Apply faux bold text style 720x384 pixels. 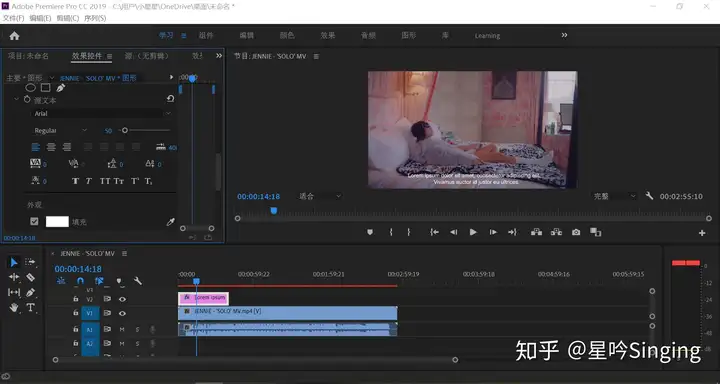(x=75, y=181)
